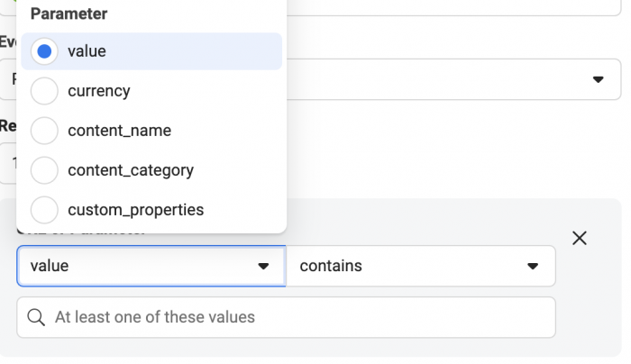
Task: Expand the event dropdown arrow at top right
Action: (x=599, y=79)
